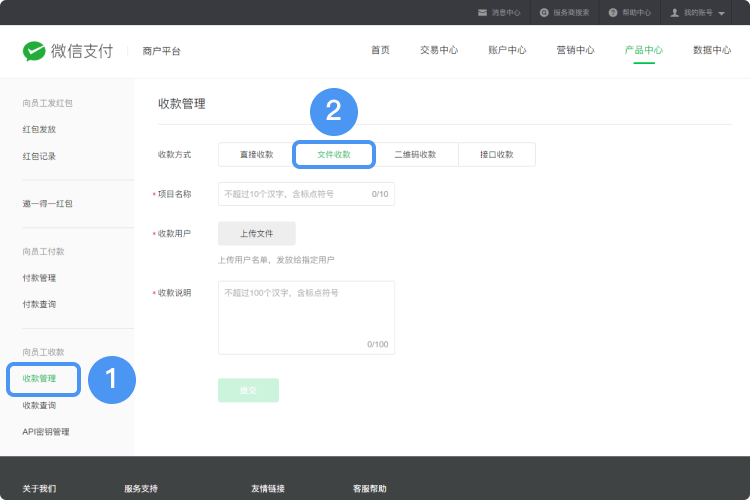Screen dimensions: 750x500
Task: Click the green 提交 submit button
Action: [248, 390]
